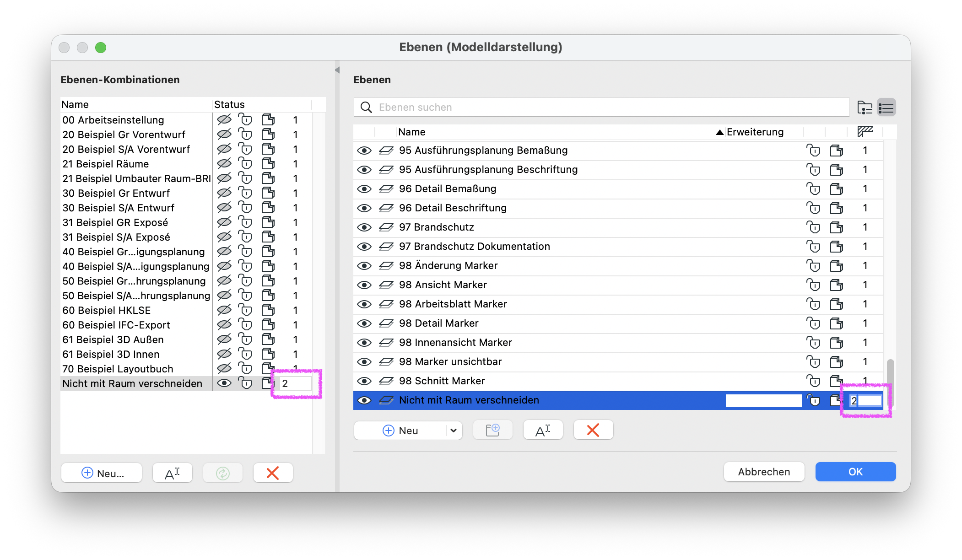The height and width of the screenshot is (560, 962).
Task: Click layer type icon of 98 Schnitt Marker
Action: [386, 381]
